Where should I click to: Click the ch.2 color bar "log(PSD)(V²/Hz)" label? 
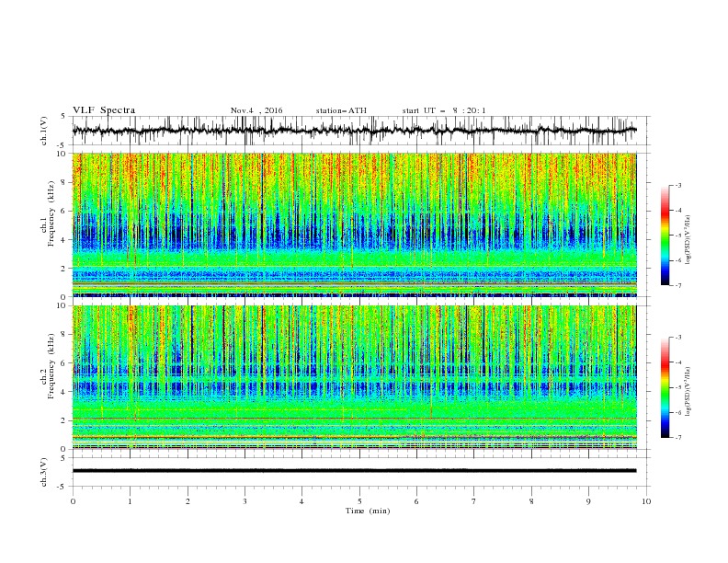tap(688, 391)
